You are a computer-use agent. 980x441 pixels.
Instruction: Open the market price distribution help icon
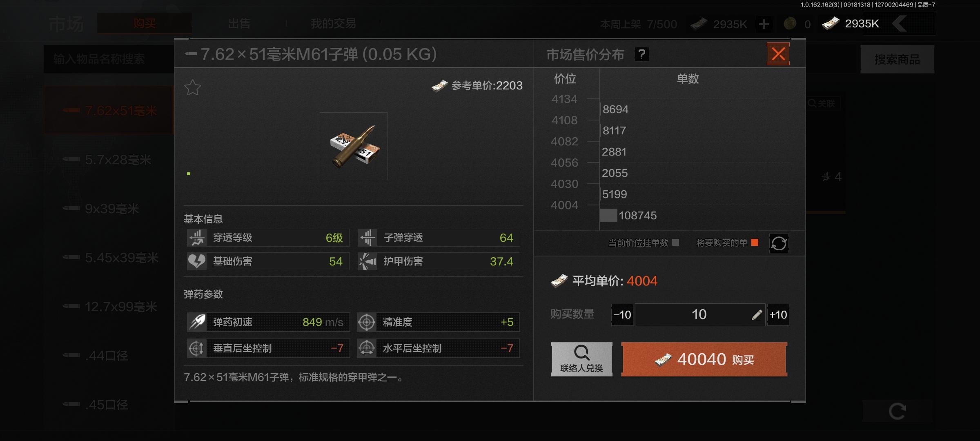(x=641, y=54)
